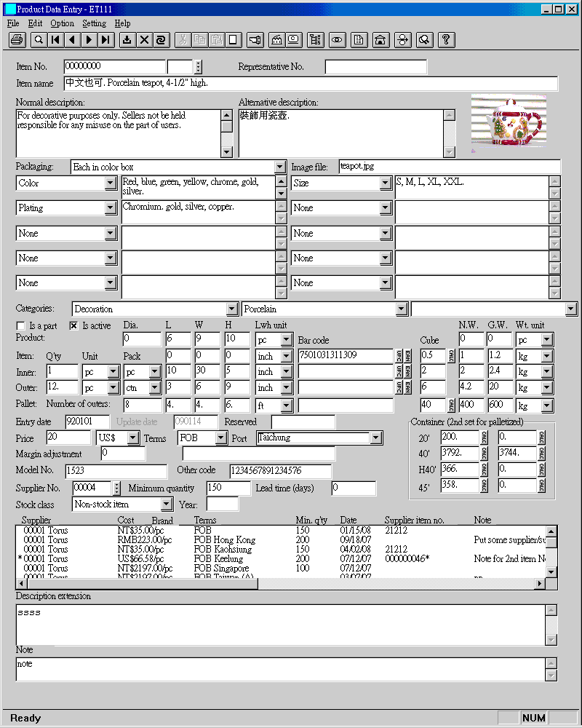
Task: Select supplier row with FOB Singapore terms
Action: [280, 568]
